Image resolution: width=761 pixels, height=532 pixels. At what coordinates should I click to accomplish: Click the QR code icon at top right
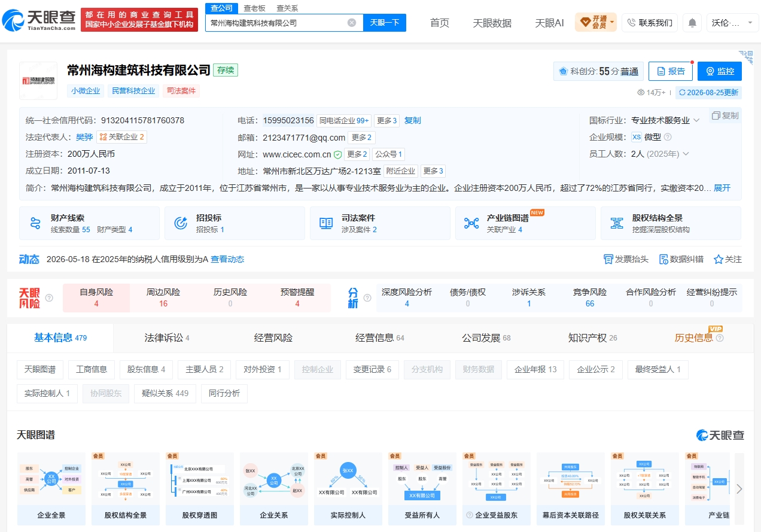[x=745, y=57]
